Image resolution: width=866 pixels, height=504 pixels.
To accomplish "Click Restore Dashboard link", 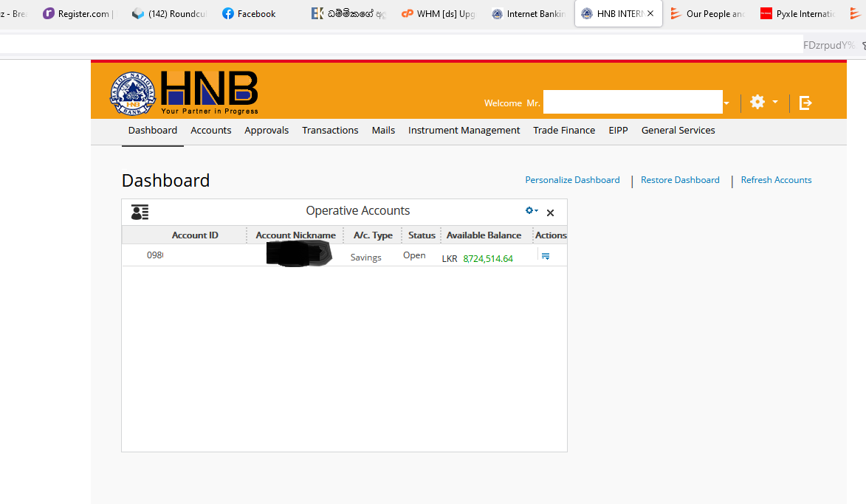I will click(x=680, y=180).
